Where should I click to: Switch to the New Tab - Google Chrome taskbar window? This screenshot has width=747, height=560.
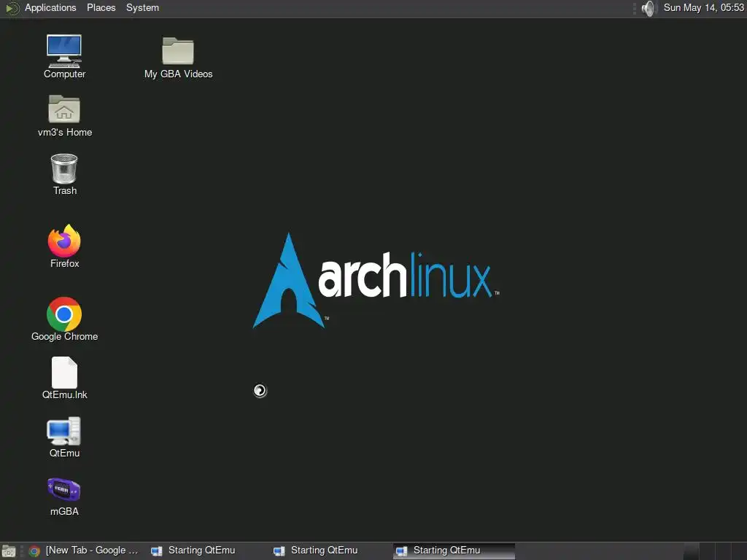[84, 551]
